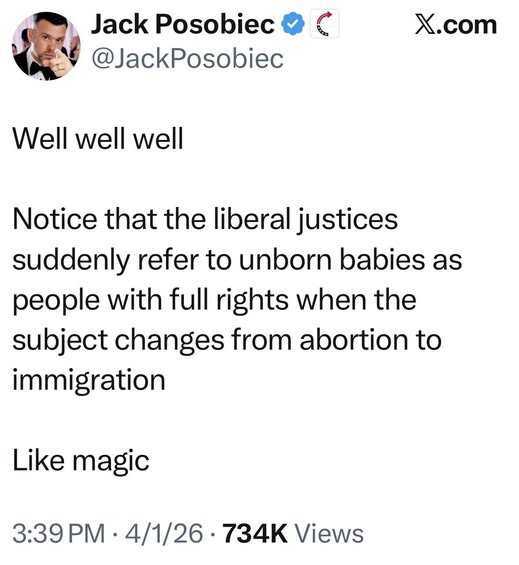Click the word "suddenly" in the tweet
Image resolution: width=519 pixels, height=565 pixels.
71,260
